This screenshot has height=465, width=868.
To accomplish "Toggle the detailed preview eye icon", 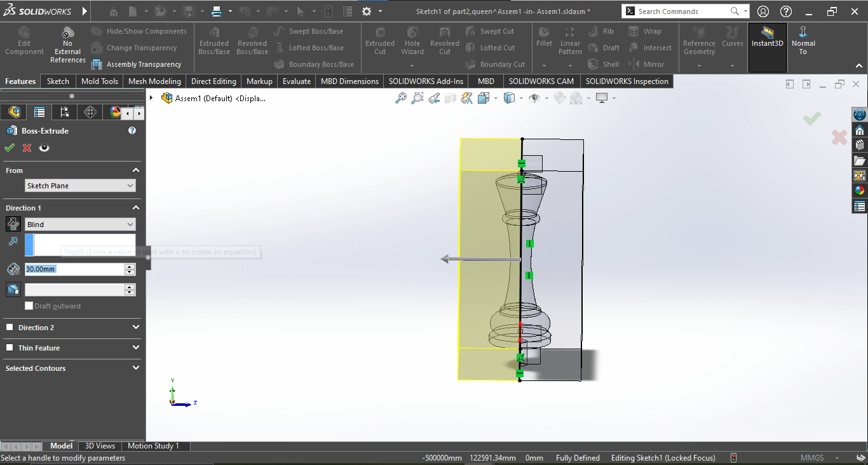I will click(44, 148).
